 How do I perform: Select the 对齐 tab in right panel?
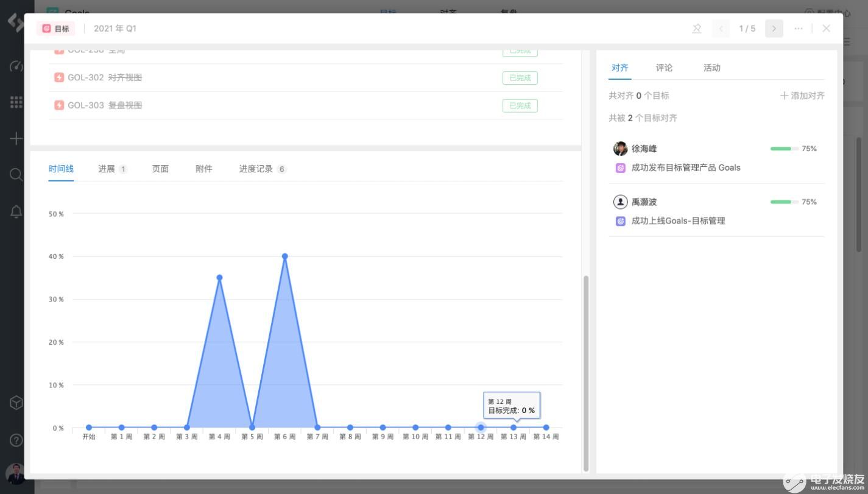pos(620,68)
